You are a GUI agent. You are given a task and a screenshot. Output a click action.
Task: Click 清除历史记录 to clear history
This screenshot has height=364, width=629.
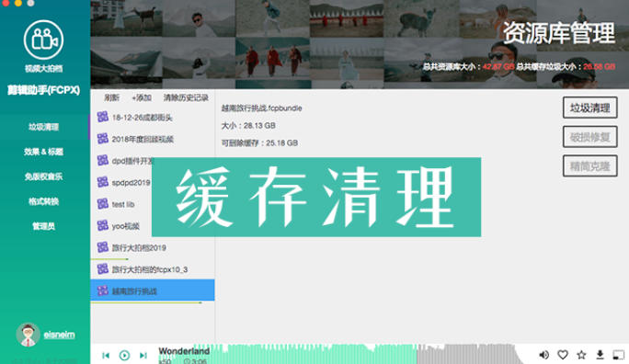[x=186, y=97]
